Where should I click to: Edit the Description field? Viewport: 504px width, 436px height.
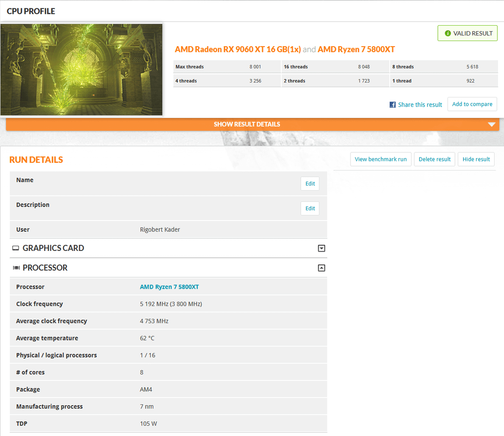[x=310, y=208]
